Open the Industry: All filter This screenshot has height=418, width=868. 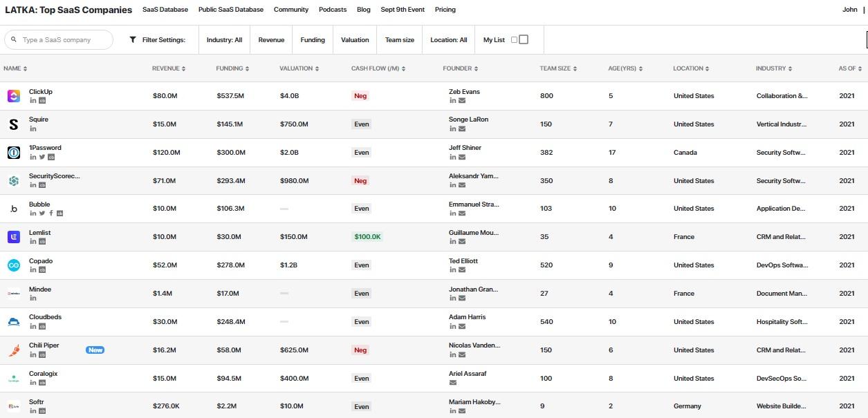point(224,40)
